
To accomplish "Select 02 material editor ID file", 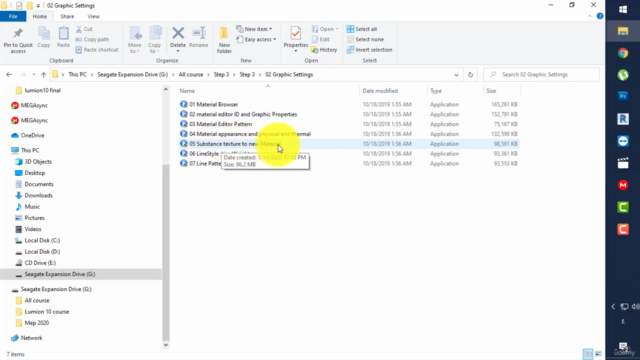I will [243, 114].
